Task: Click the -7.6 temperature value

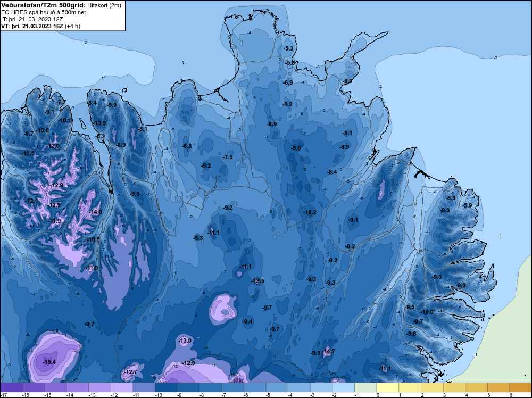Action: coord(228,157)
